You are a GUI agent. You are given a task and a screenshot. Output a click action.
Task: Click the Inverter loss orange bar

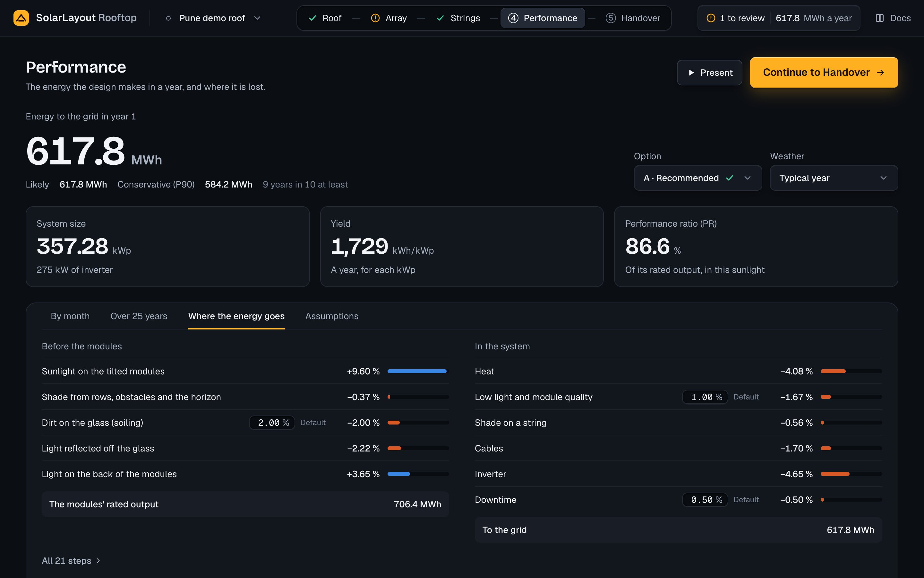tap(835, 474)
